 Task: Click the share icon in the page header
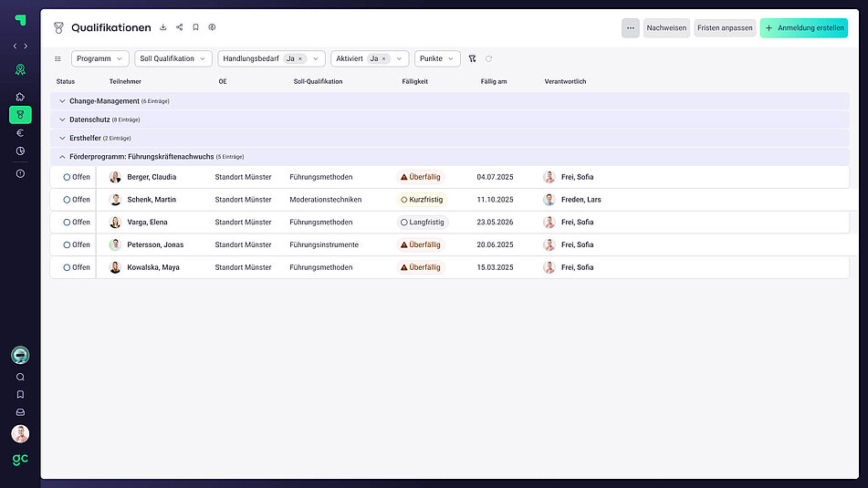(179, 27)
